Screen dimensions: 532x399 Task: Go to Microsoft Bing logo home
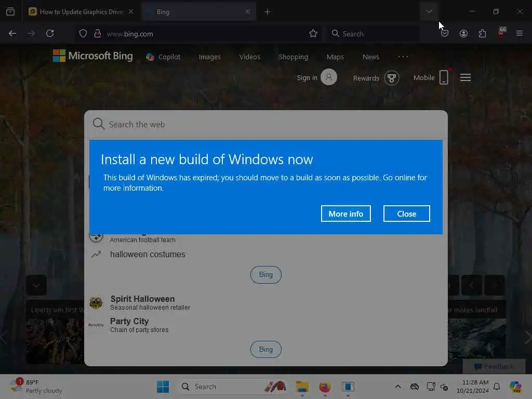92,56
